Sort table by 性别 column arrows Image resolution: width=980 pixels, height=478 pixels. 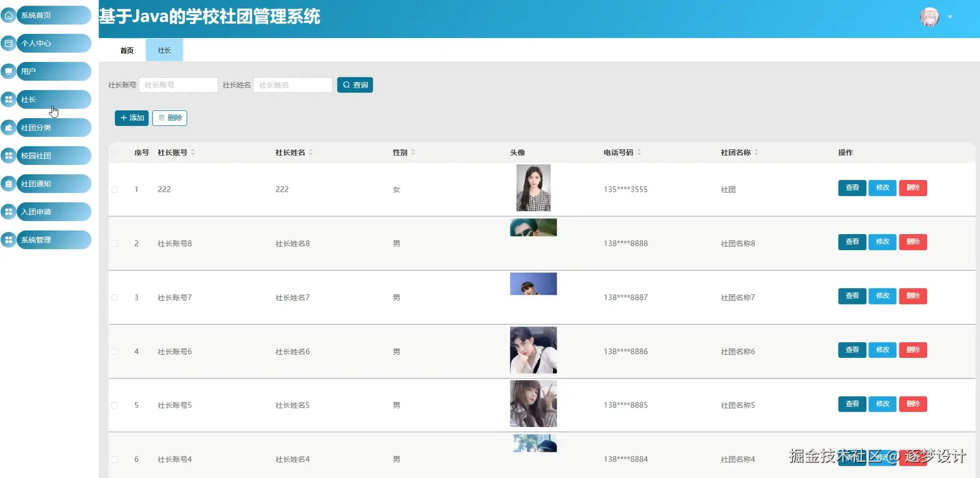click(x=413, y=152)
